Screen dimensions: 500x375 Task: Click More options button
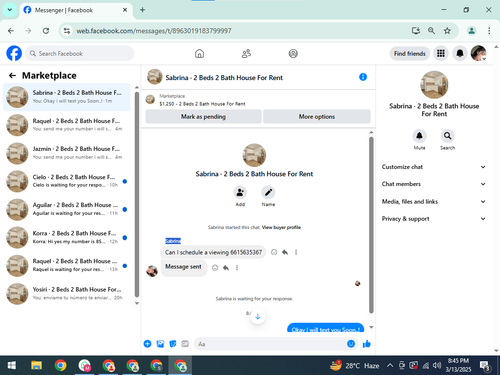coord(317,117)
